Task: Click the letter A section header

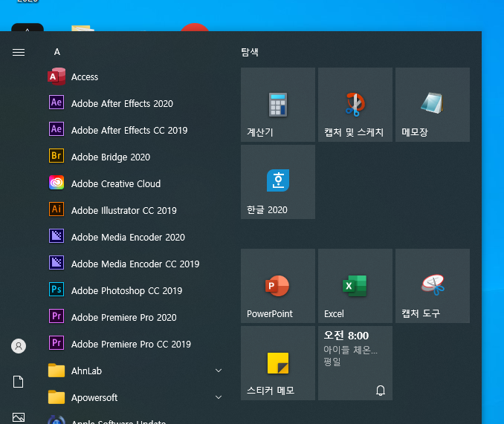Action: coord(57,52)
